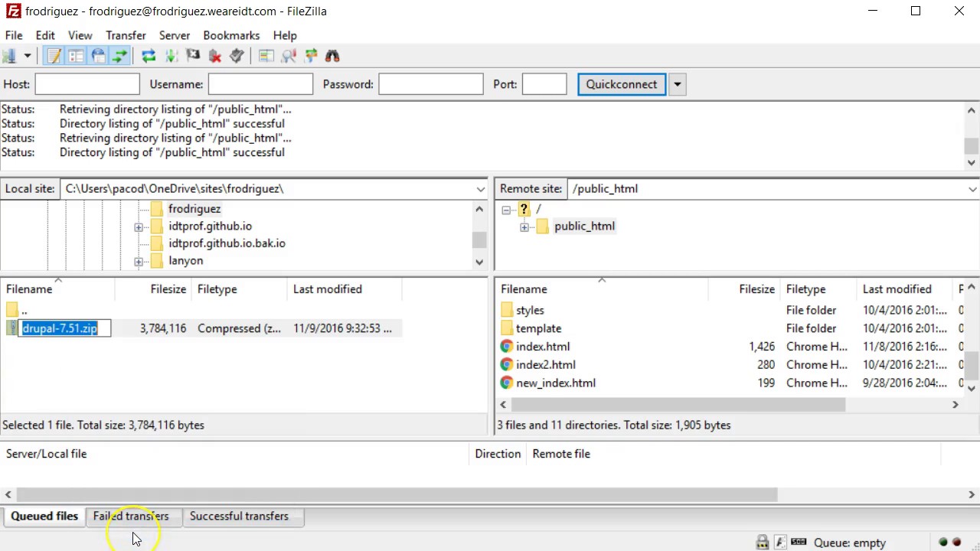
Task: Open Quickconnect history dropdown arrow
Action: click(677, 84)
